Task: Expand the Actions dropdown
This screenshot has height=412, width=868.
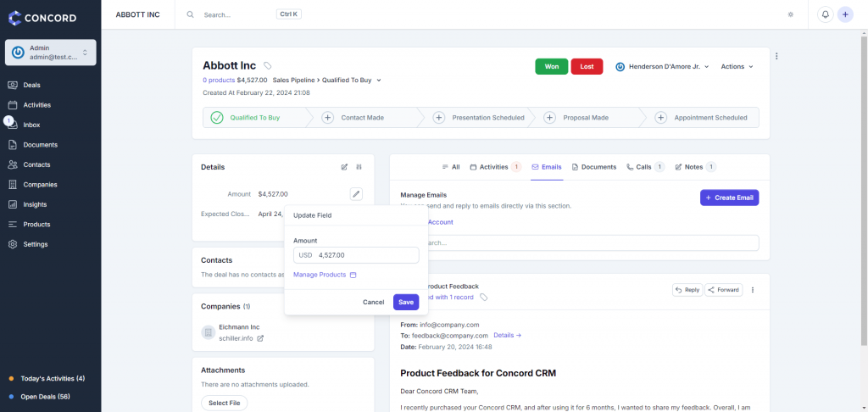Action: click(x=737, y=66)
